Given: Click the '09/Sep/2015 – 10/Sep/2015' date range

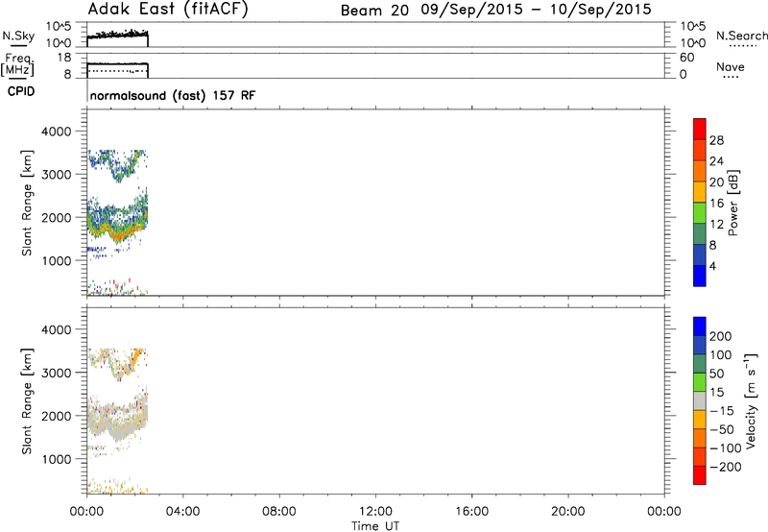Looking at the screenshot, I should (x=537, y=10).
